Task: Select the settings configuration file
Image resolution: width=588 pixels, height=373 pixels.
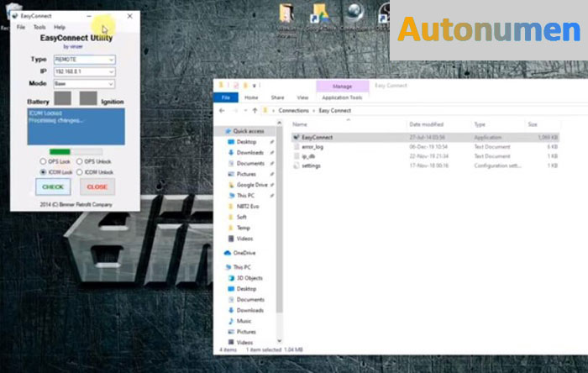Action: 311,165
